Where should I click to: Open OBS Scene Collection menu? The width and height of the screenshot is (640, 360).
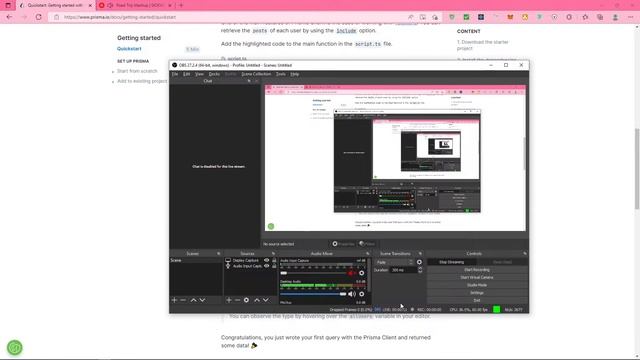(256, 74)
